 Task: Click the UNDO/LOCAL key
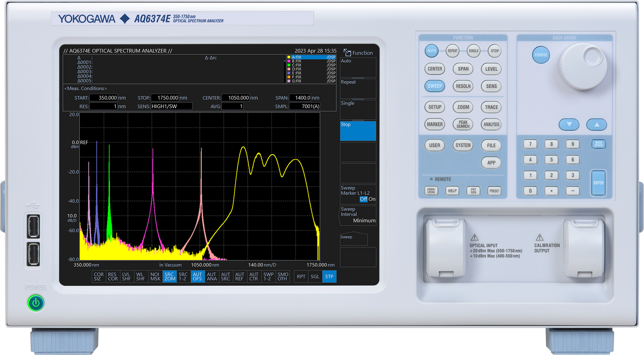431,191
